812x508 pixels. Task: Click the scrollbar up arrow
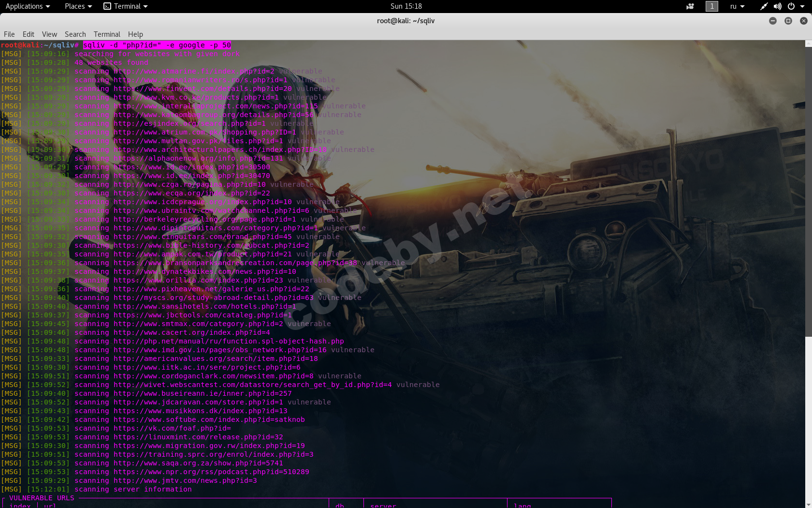pyautogui.click(x=808, y=44)
